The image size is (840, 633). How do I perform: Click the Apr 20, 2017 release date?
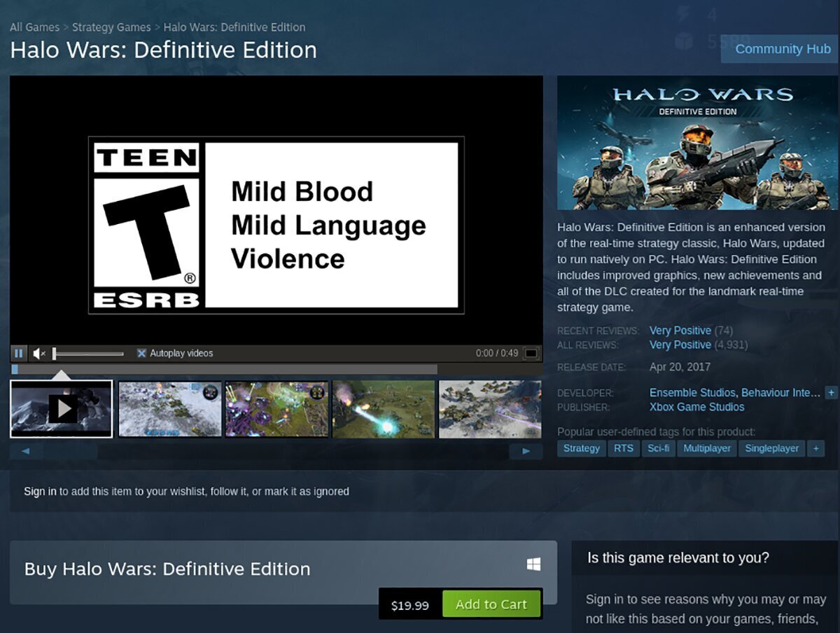[680, 367]
